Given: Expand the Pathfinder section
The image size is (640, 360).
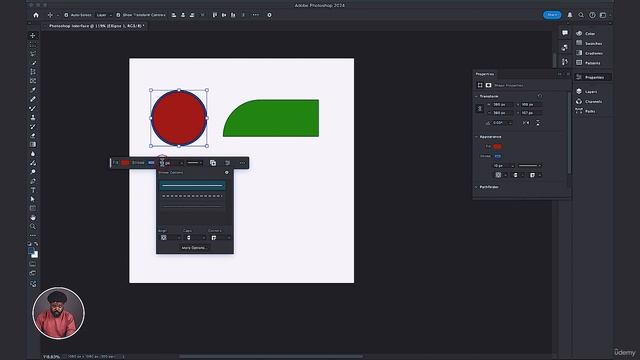Looking at the screenshot, I should click(x=476, y=187).
